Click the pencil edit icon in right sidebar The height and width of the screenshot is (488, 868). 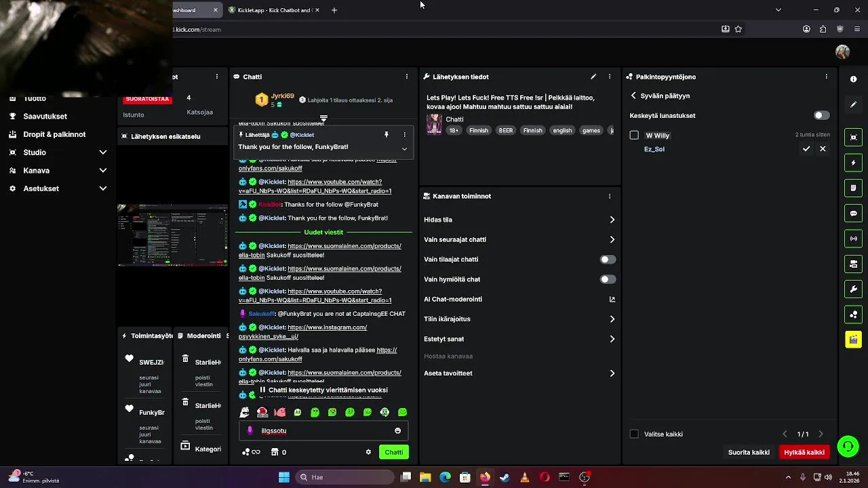(853, 104)
